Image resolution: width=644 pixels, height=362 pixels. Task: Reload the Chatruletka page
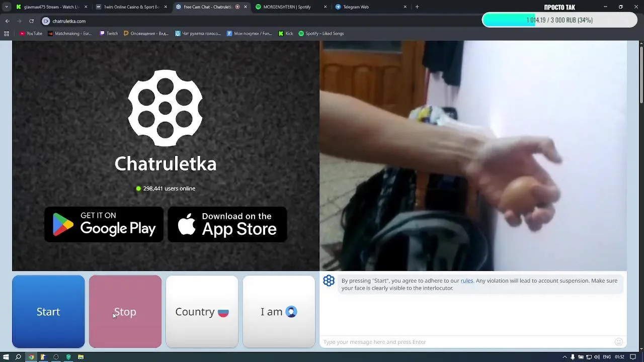pos(31,21)
